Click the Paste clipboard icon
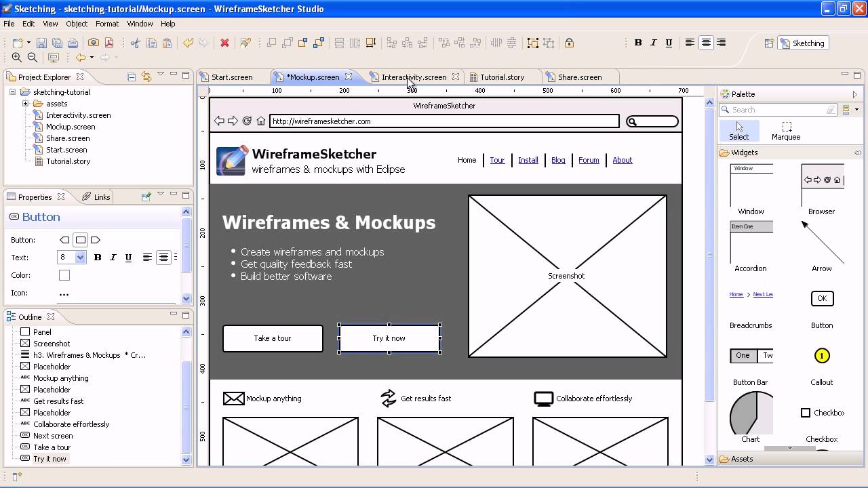 (167, 43)
